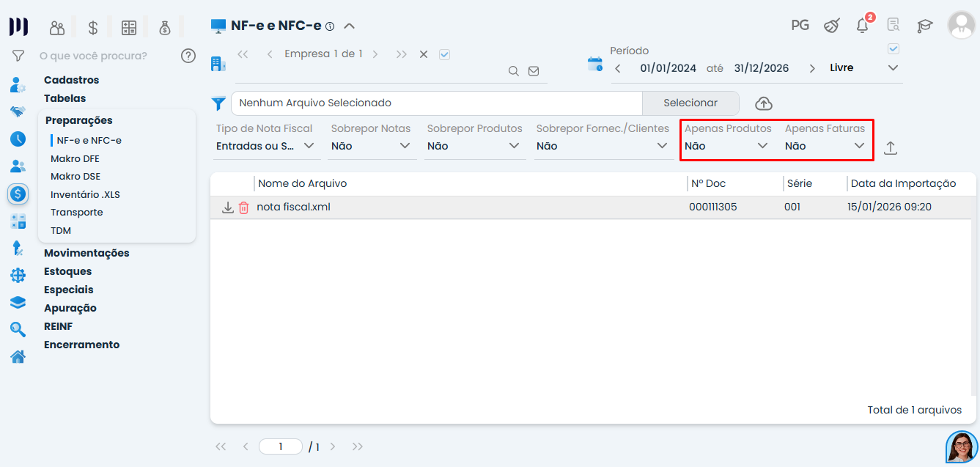Open the Sobrepor Notas dropdown
Screen dimensions: 980x467
tap(372, 146)
